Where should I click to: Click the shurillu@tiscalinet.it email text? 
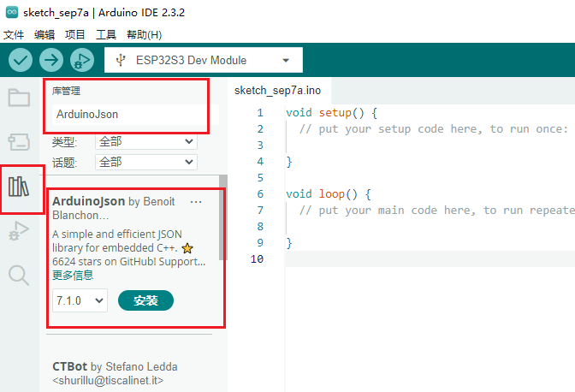pyautogui.click(x=108, y=381)
